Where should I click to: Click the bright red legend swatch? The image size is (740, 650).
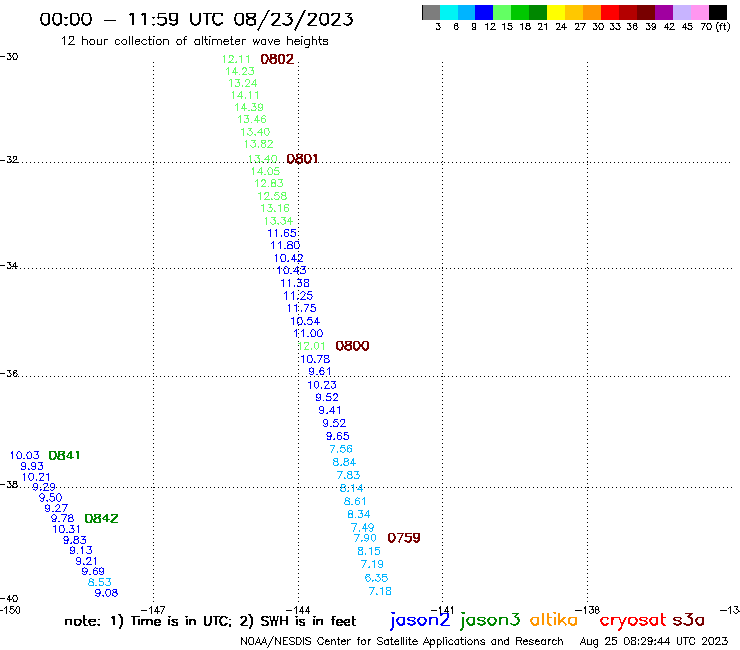coord(610,12)
